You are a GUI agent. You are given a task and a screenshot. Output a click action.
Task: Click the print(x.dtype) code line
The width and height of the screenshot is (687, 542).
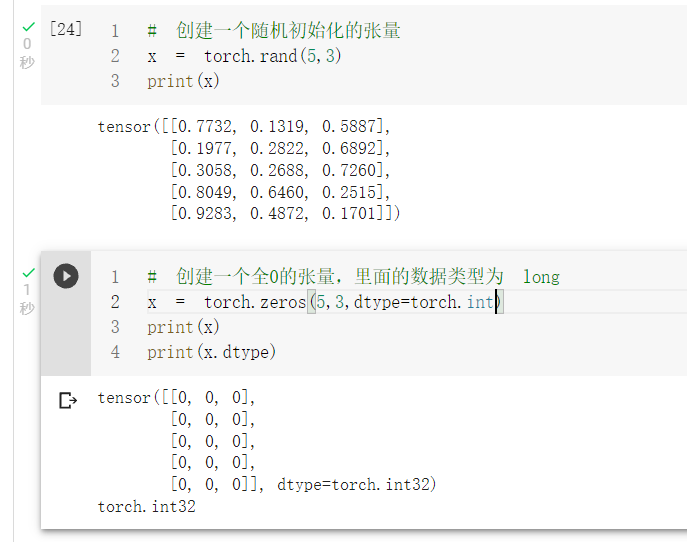coord(211,352)
